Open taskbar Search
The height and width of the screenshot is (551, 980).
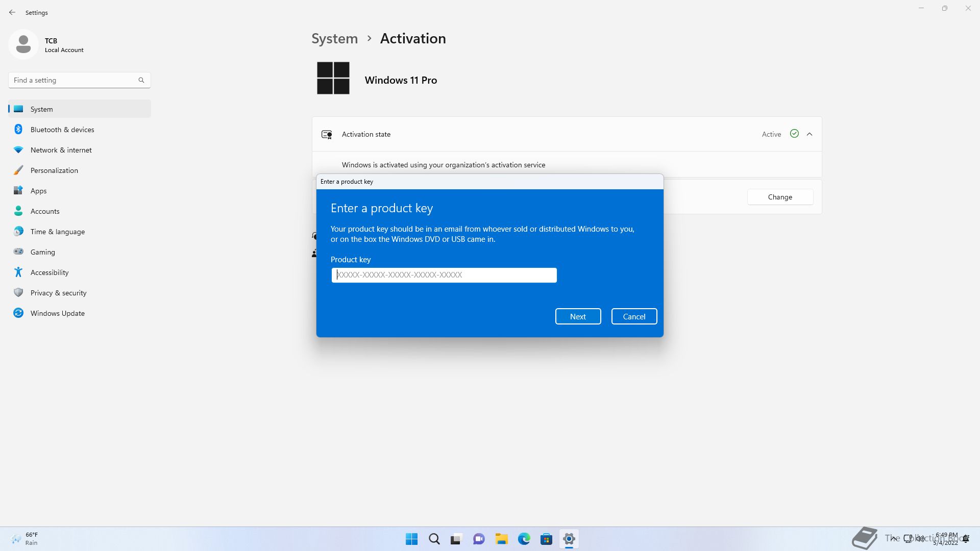point(434,539)
